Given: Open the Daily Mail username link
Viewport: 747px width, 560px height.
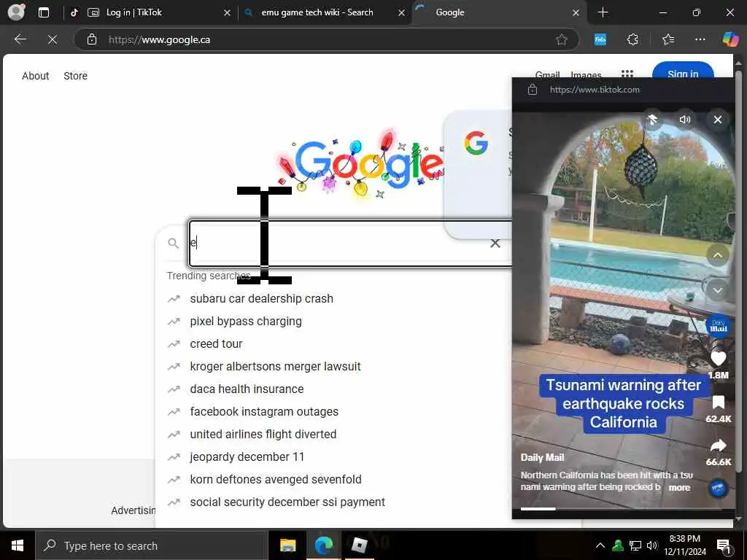Looking at the screenshot, I should [x=542, y=458].
